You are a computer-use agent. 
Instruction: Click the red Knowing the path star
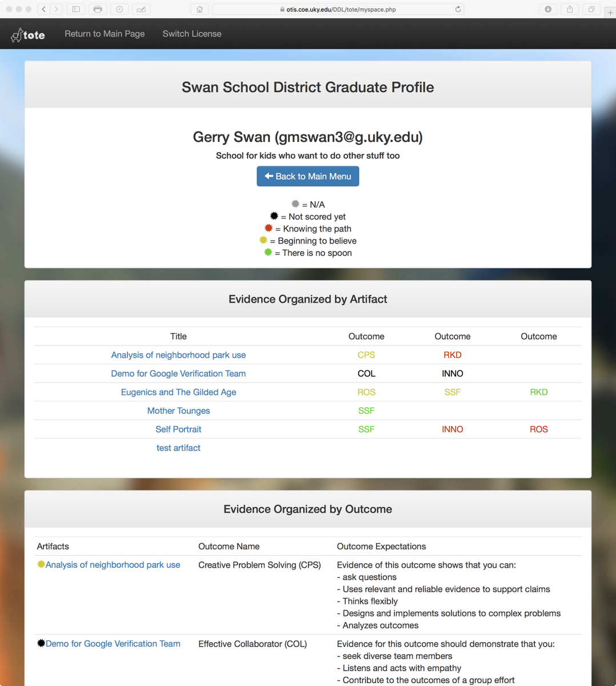269,228
